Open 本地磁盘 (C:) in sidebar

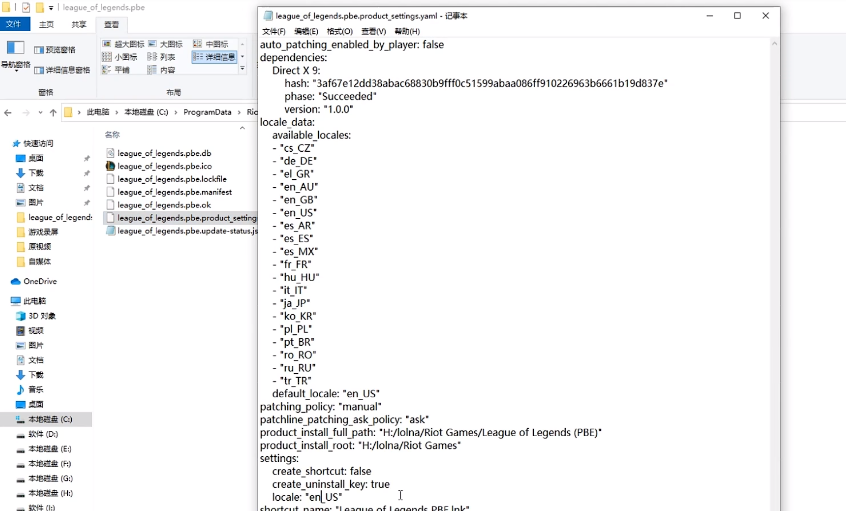(x=44, y=419)
